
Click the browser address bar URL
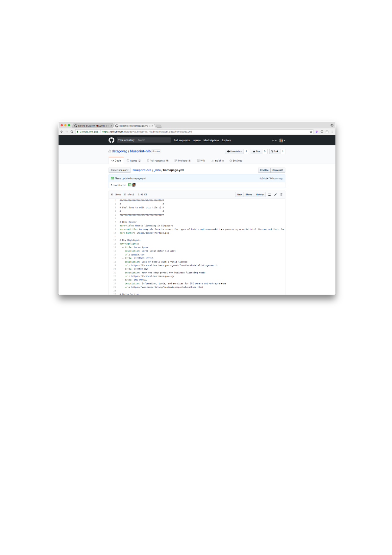pos(147,132)
